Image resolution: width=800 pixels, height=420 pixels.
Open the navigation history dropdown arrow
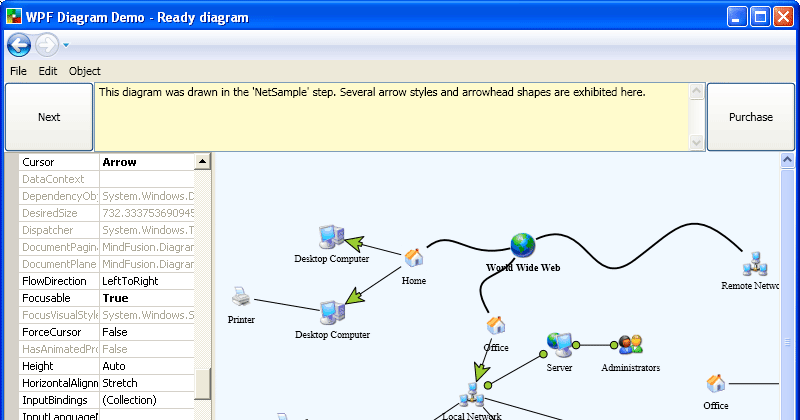coord(66,45)
